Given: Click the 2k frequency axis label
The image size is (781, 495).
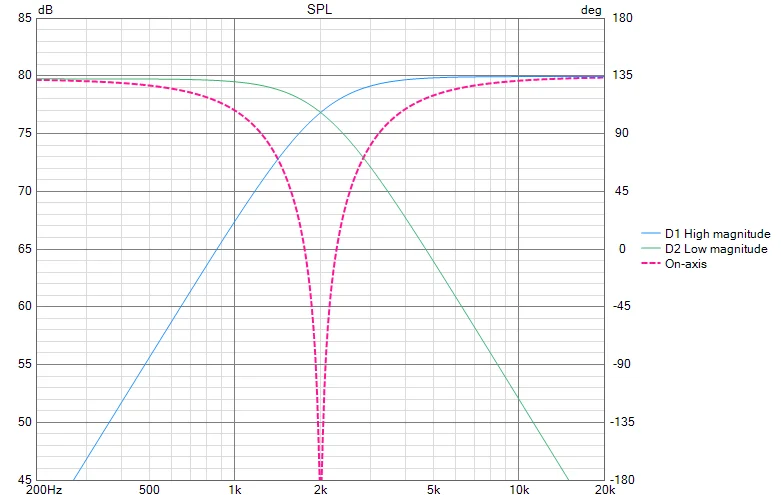Looking at the screenshot, I should pyautogui.click(x=320, y=489).
